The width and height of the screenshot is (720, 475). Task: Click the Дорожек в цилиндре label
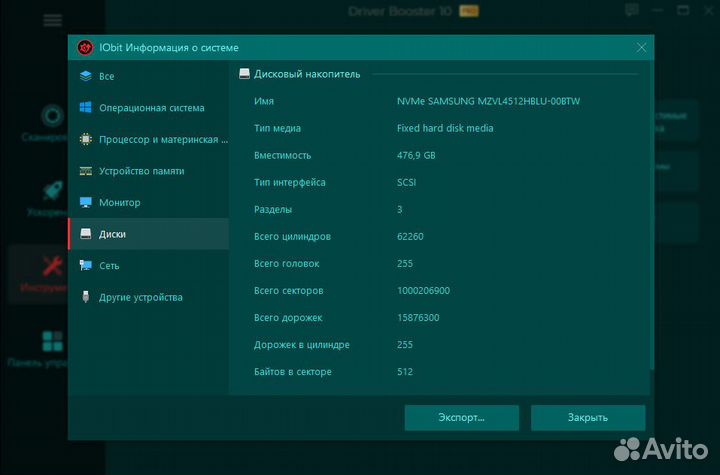(302, 345)
